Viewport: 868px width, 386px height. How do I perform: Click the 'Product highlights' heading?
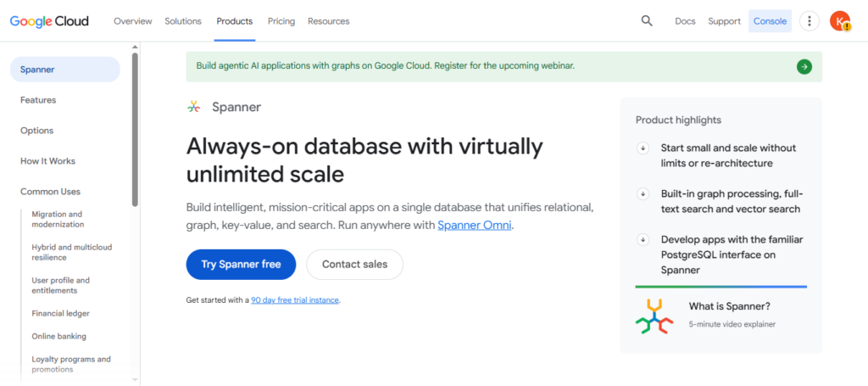click(678, 120)
